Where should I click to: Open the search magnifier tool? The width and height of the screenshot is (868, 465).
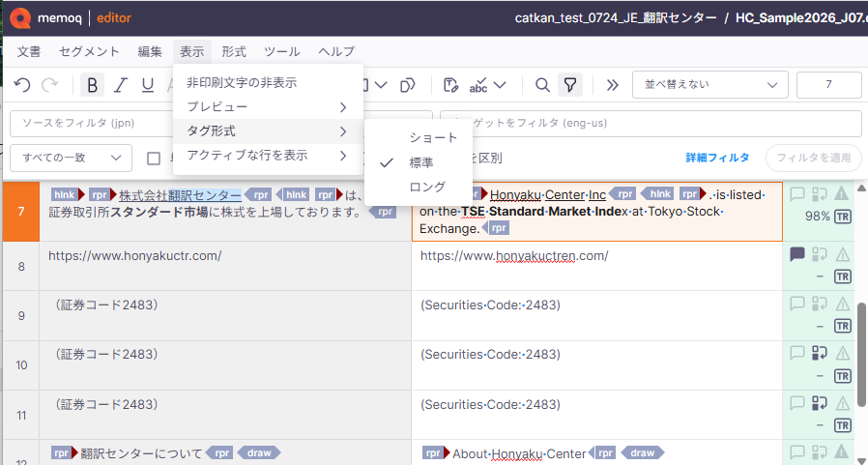pos(542,85)
